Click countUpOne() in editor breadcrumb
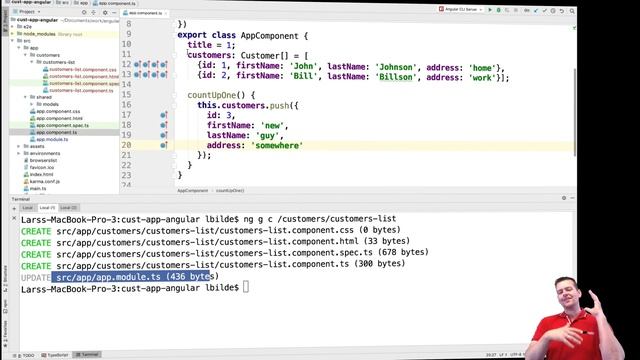The image size is (640, 360). coord(230,191)
